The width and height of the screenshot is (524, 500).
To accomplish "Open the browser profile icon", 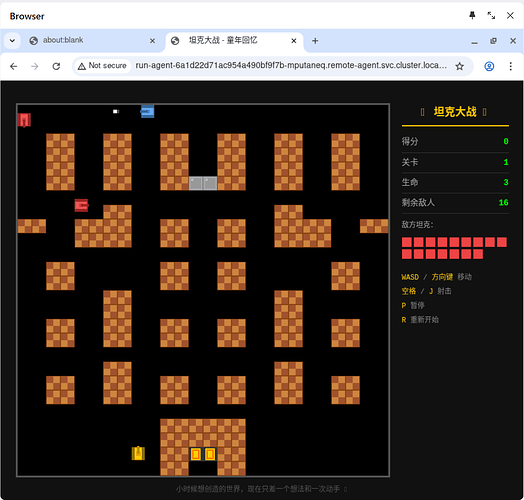I will pos(489,66).
